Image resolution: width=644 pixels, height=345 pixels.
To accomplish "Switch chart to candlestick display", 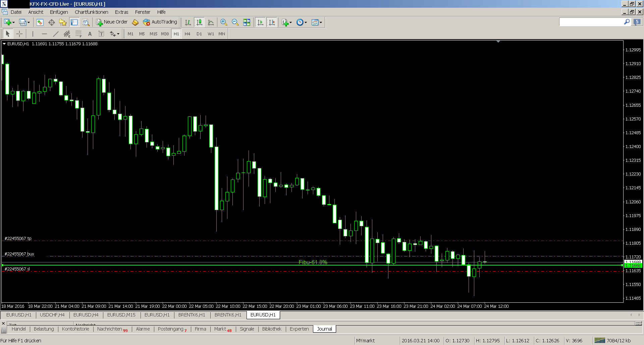I will pos(199,22).
